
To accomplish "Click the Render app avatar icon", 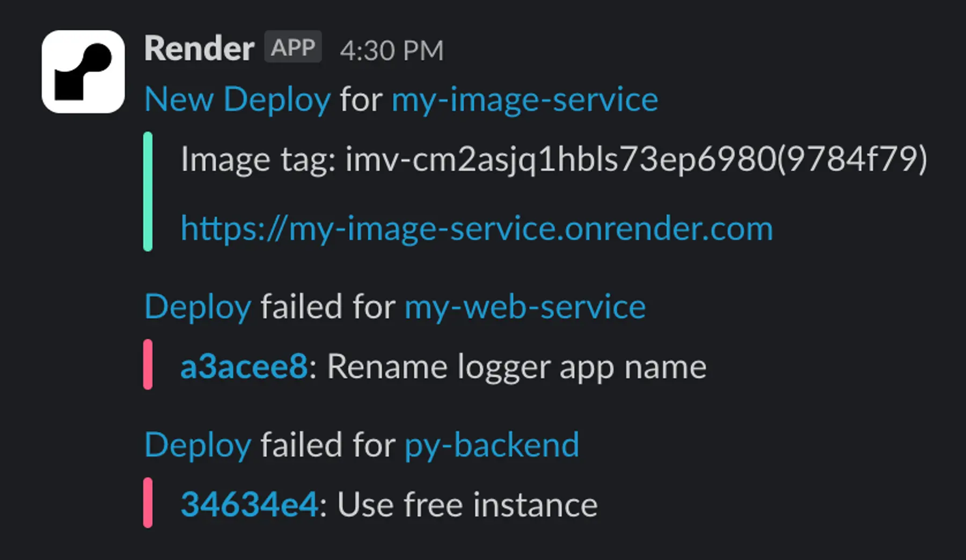I will click(x=83, y=71).
